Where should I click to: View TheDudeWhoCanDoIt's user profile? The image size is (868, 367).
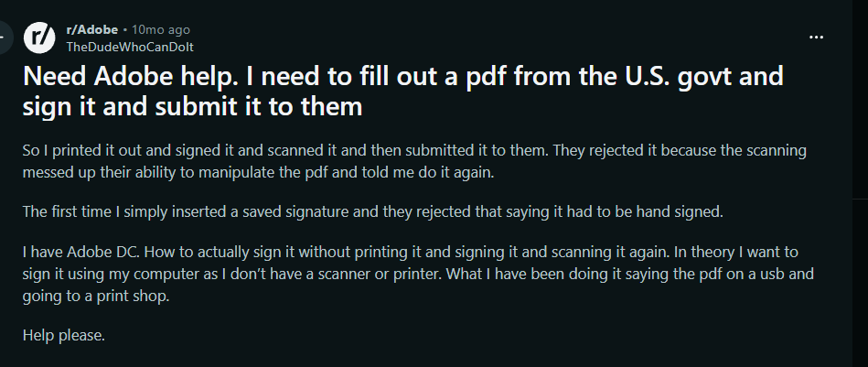(x=130, y=46)
